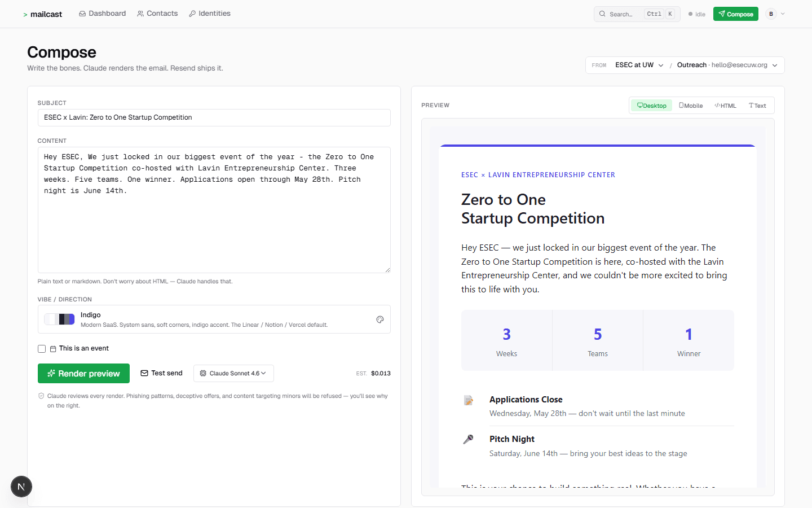Click the "Pitch Night" title in the preview
Image resolution: width=812 pixels, height=508 pixels.
512,439
